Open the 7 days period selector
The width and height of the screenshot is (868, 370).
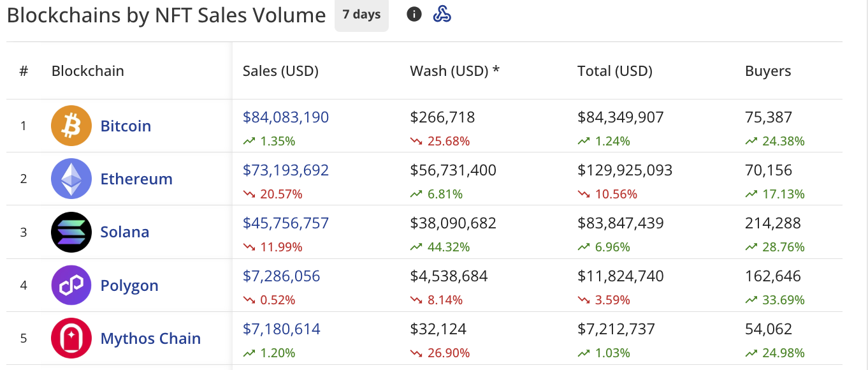point(361,15)
